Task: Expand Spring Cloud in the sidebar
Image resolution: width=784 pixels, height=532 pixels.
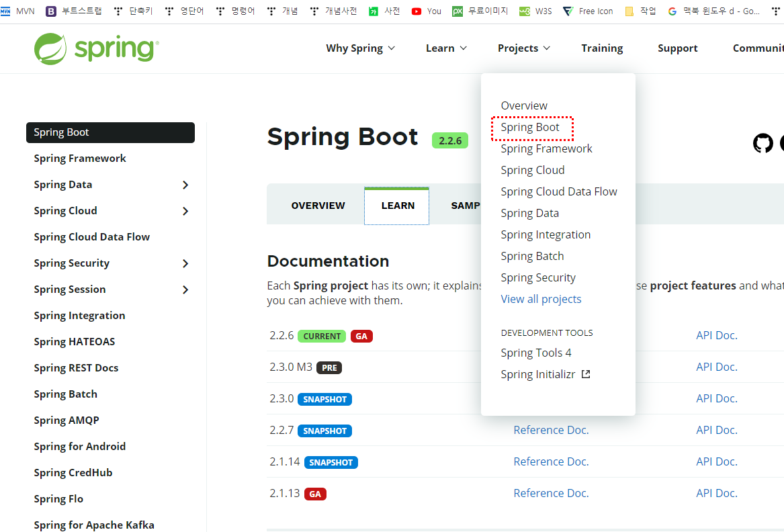Action: click(185, 211)
